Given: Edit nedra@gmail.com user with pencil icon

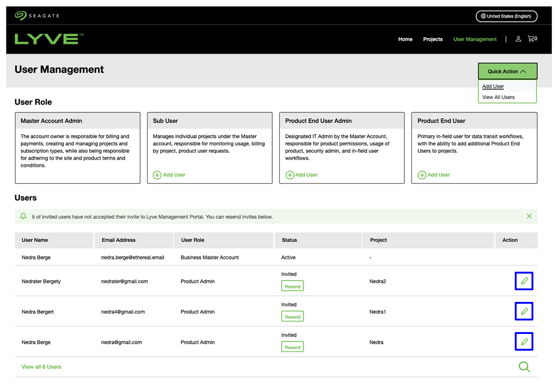Looking at the screenshot, I should click(x=524, y=342).
